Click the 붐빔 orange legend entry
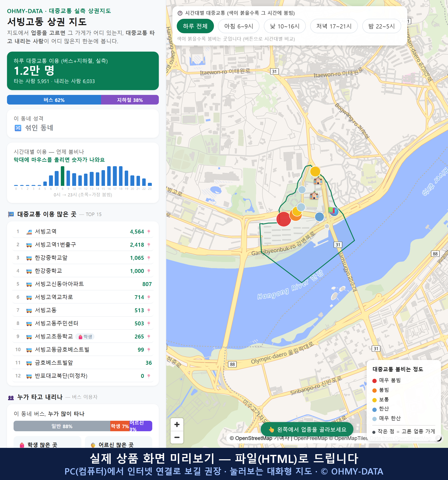 (381, 390)
